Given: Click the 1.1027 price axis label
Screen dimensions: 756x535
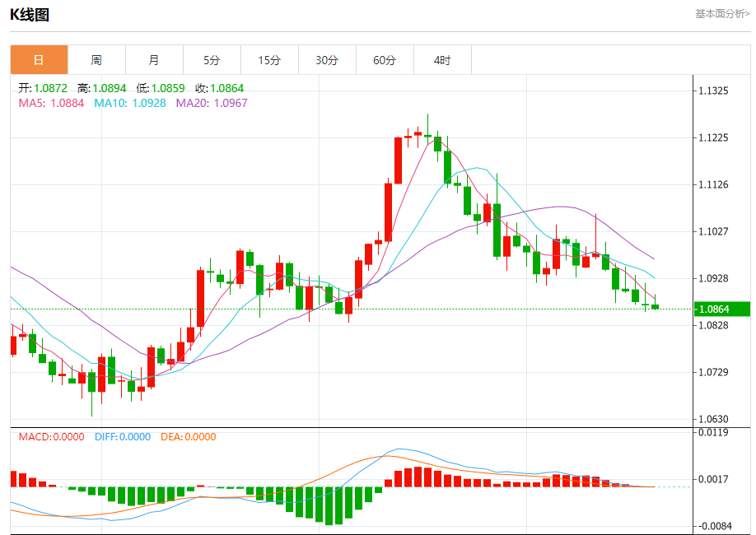Looking at the screenshot, I should [713, 231].
